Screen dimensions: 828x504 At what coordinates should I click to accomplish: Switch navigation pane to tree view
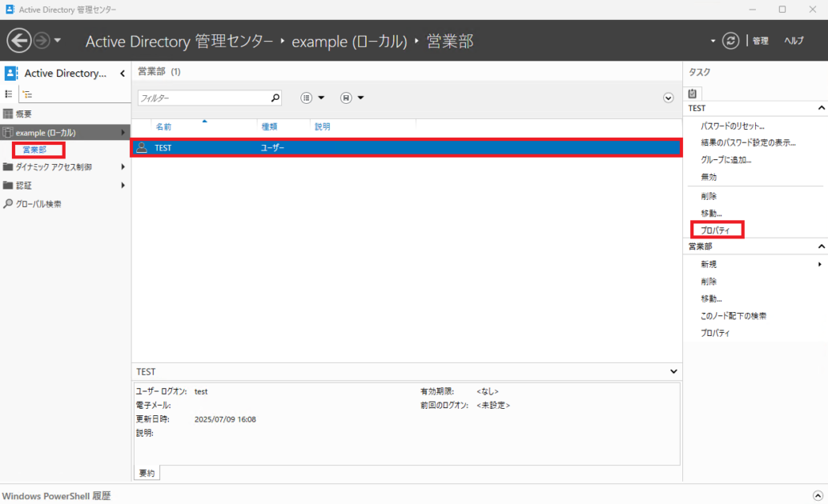tap(27, 94)
